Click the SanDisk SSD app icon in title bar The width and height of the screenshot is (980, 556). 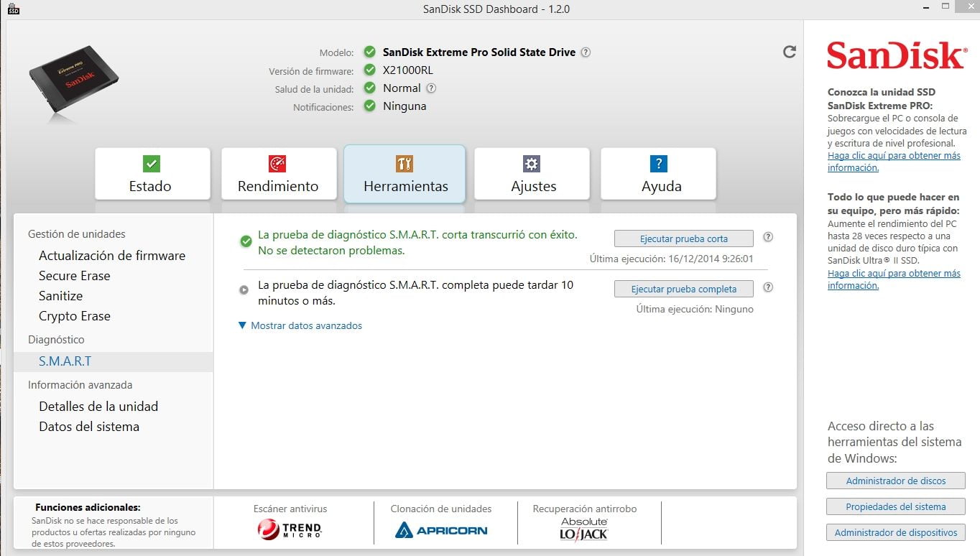pos(13,9)
